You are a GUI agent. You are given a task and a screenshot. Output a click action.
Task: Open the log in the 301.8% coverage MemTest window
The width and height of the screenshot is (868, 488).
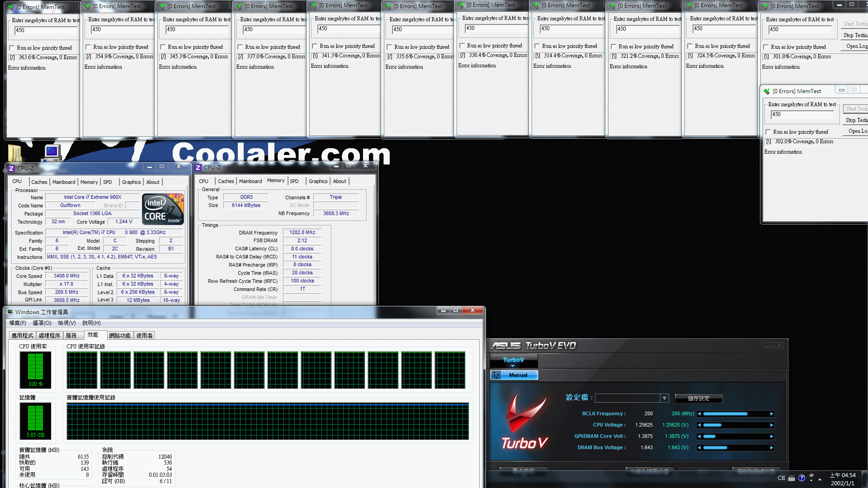[x=854, y=46]
